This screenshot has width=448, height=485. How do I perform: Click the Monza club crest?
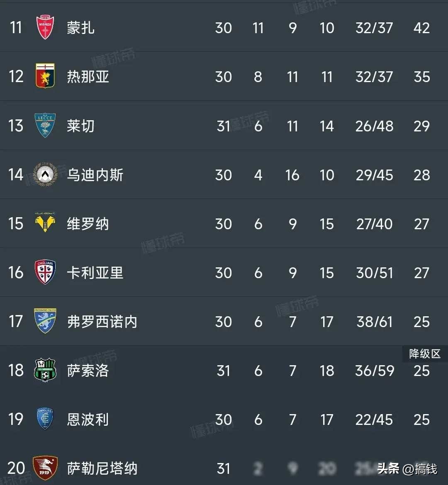pyautogui.click(x=45, y=27)
